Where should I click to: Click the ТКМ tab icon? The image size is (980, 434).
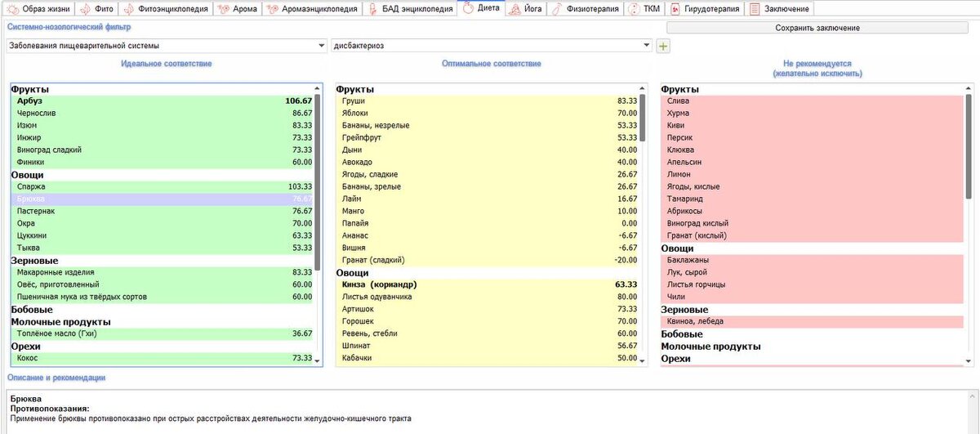[x=633, y=9]
